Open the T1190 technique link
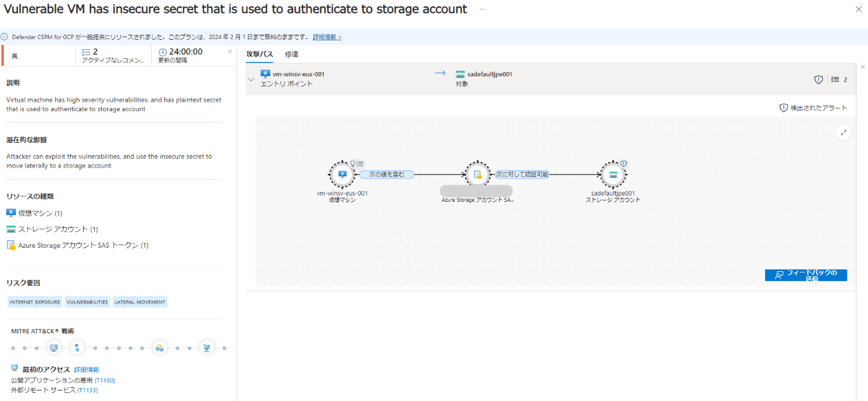This screenshot has width=868, height=401. pos(105,380)
